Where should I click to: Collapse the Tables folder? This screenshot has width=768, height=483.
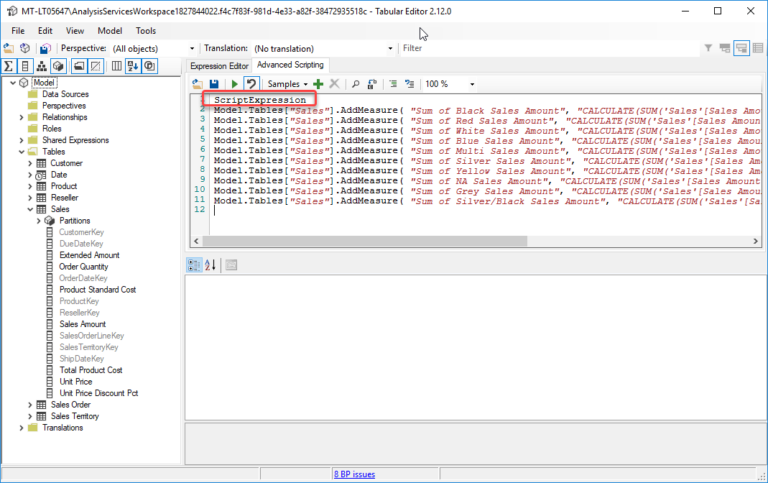point(22,152)
